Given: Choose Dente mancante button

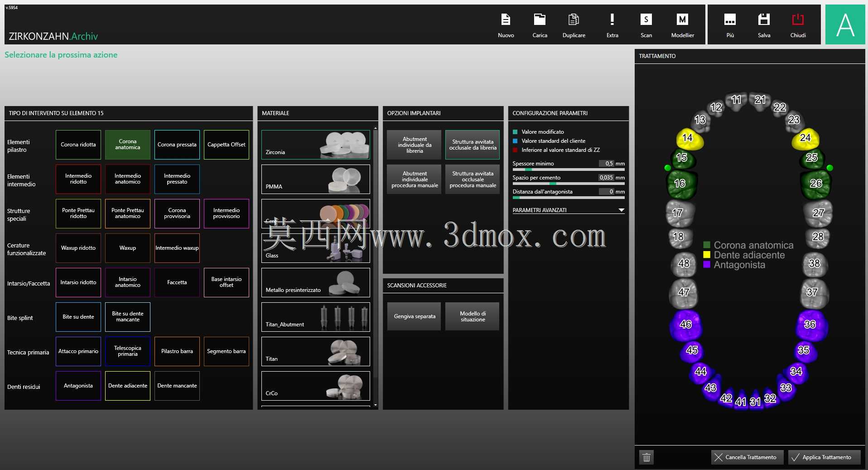Looking at the screenshot, I should [177, 386].
